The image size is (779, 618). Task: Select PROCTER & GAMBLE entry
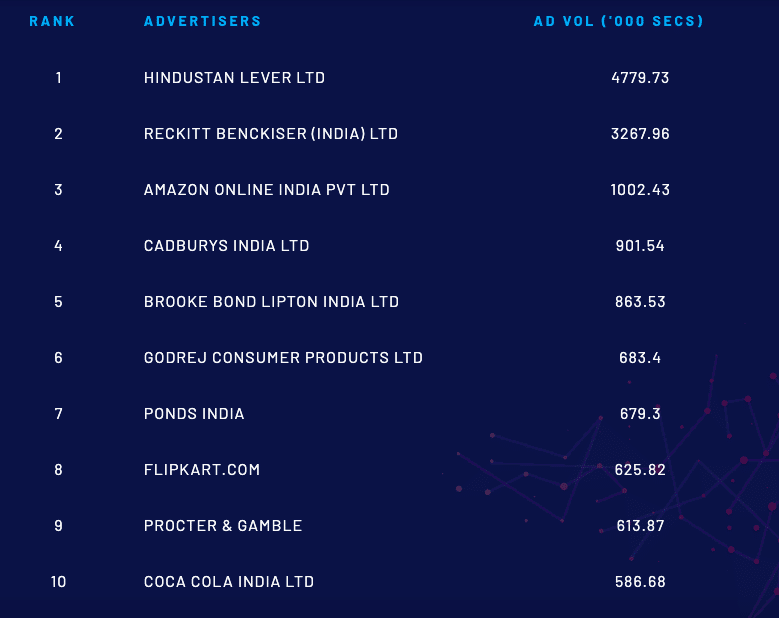click(223, 526)
